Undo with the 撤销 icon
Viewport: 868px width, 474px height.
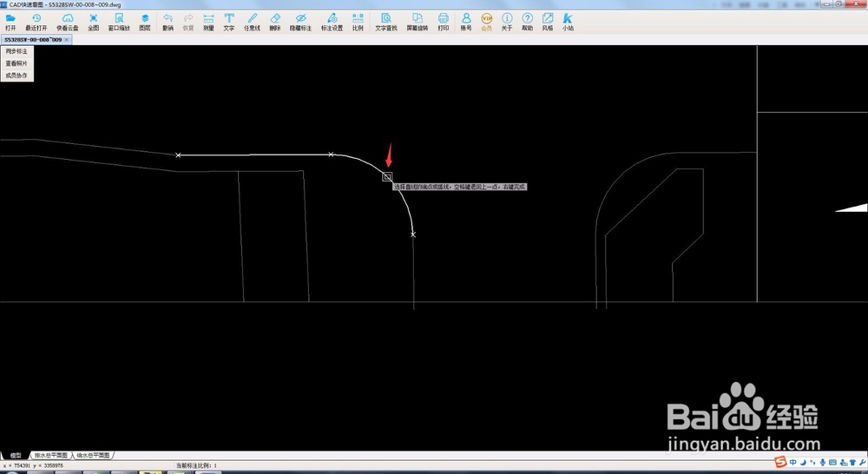tap(168, 22)
